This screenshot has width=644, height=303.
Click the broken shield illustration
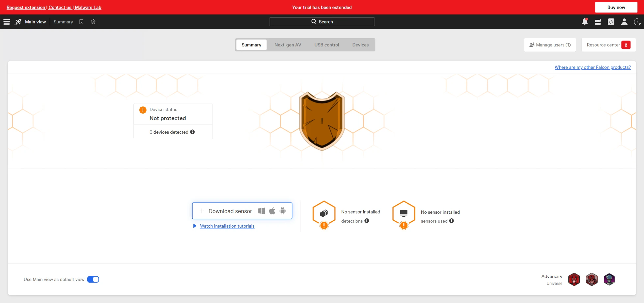(322, 121)
